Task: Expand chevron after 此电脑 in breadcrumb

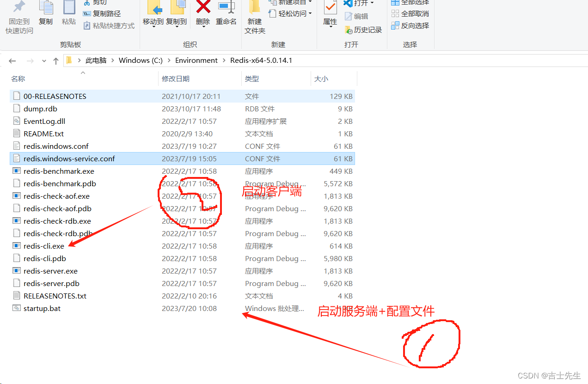Action: [x=112, y=61]
